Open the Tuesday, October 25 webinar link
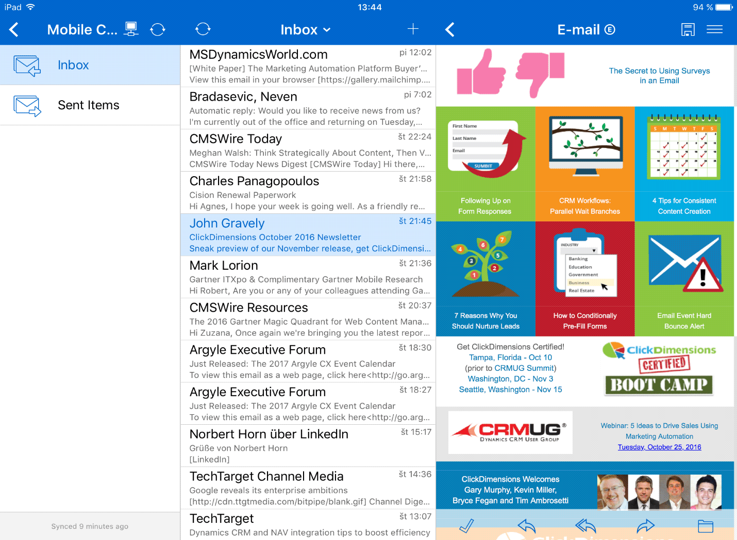737x540 pixels. point(658,447)
